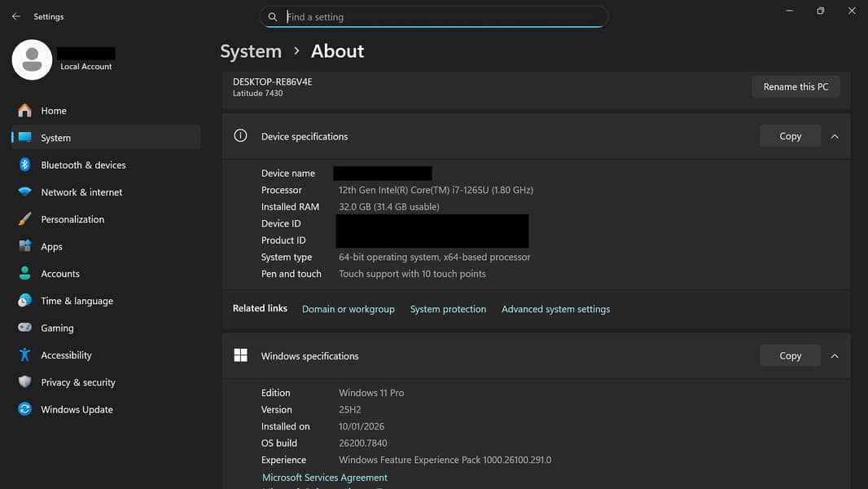Open the Microsoft Services Agreement link
Image resolution: width=868 pixels, height=489 pixels.
[324, 478]
